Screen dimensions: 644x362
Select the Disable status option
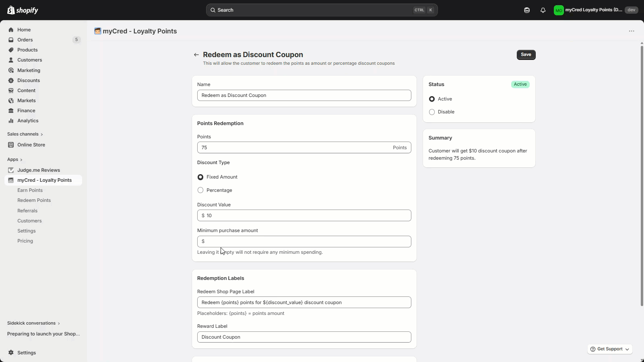[432, 112]
